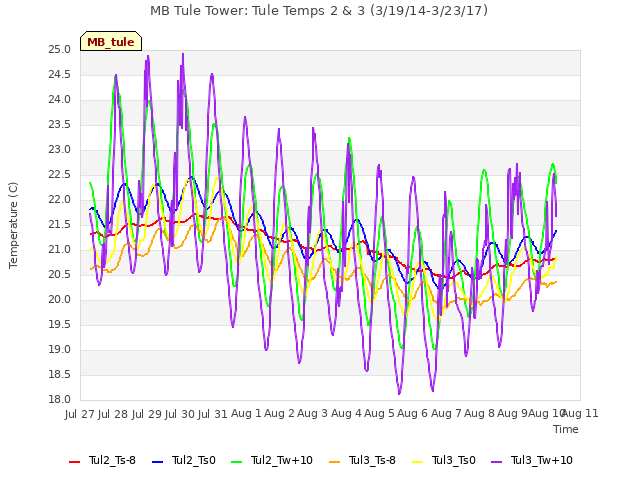
Task: Select the Tul3_Tw+10 legend label
Action: (x=542, y=460)
